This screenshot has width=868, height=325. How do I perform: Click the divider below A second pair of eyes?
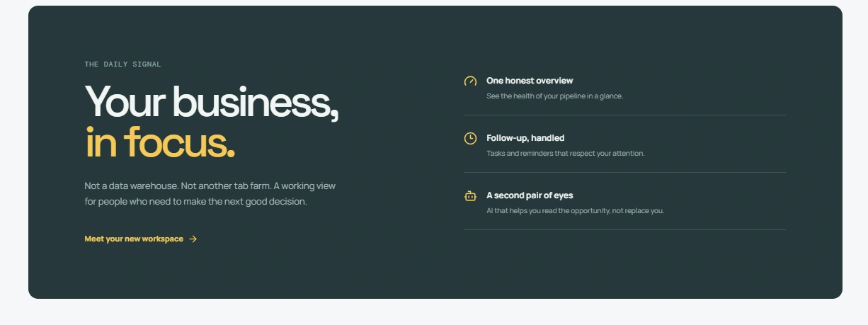click(624, 229)
